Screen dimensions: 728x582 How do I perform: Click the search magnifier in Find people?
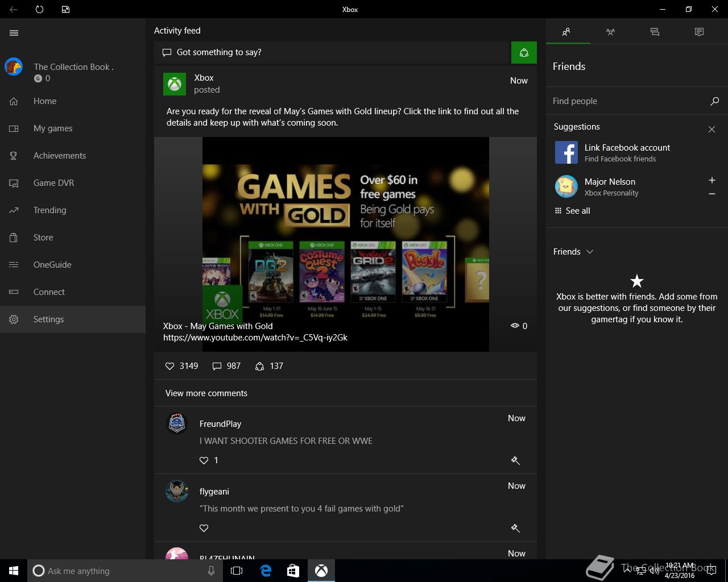pyautogui.click(x=714, y=101)
